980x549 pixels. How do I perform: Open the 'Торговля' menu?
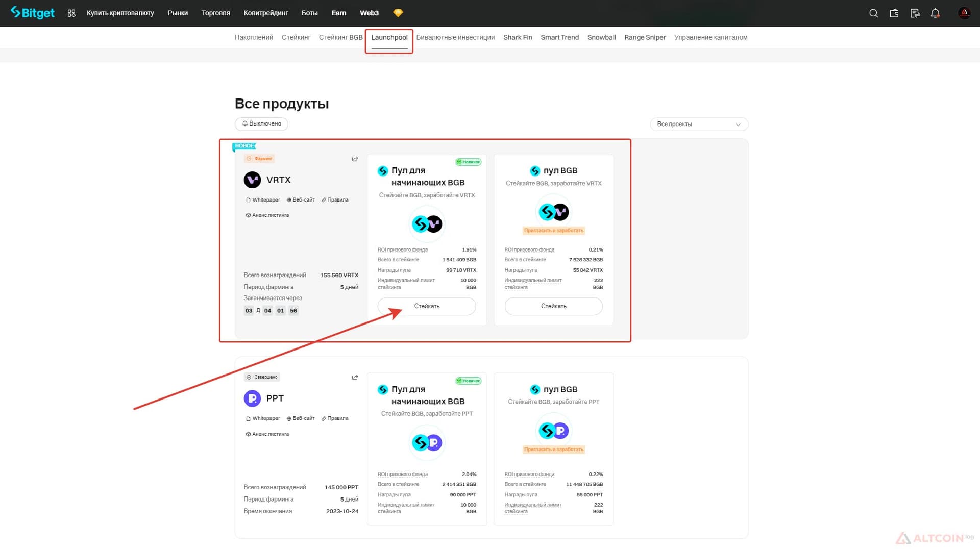(x=215, y=13)
